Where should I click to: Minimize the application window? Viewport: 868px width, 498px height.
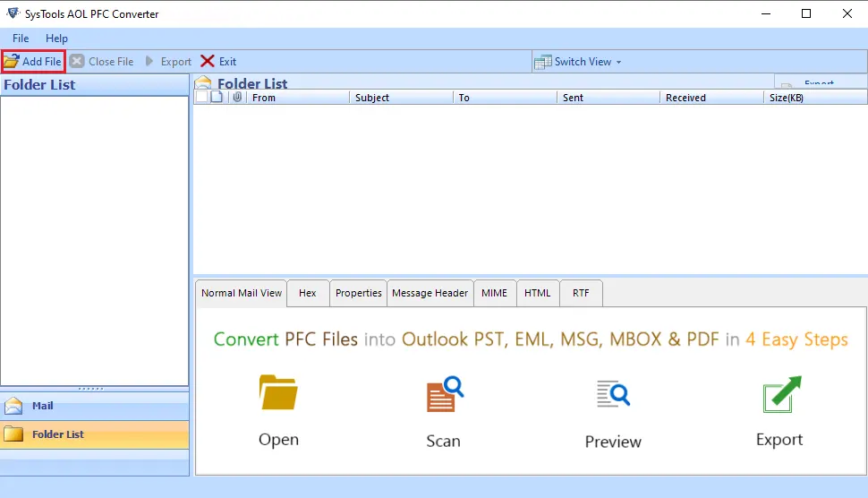[766, 13]
